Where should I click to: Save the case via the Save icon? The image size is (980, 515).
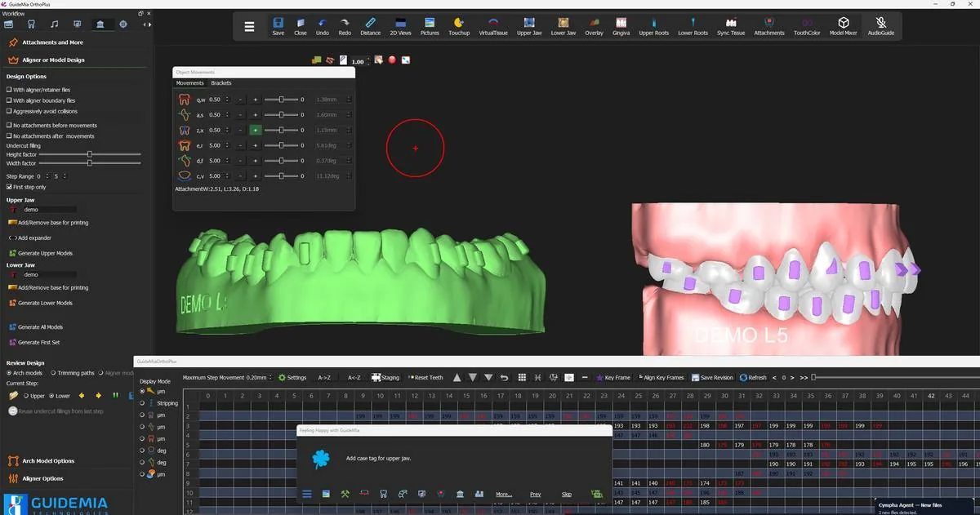coord(278,26)
